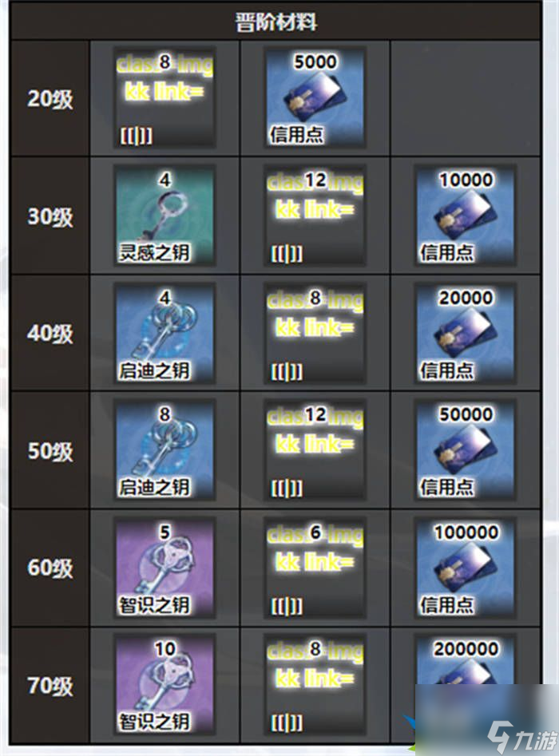Click the 70级 row label
Image resolution: width=559 pixels, height=756 pixels.
point(50,686)
